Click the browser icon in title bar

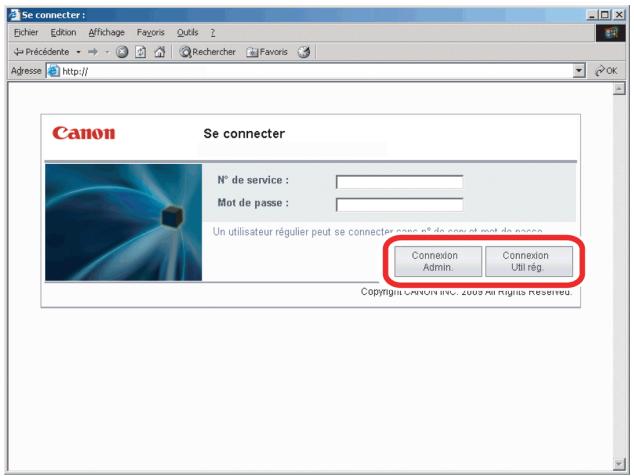[x=15, y=15]
